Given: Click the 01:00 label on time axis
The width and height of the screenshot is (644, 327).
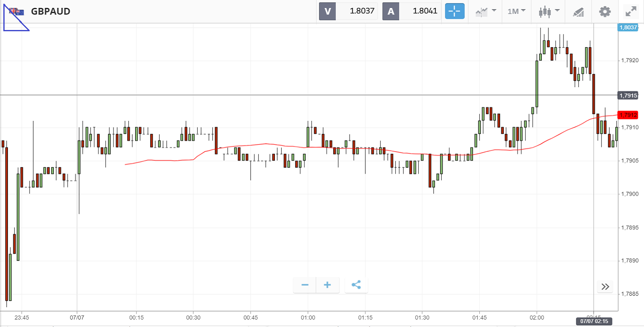Looking at the screenshot, I should [308, 317].
